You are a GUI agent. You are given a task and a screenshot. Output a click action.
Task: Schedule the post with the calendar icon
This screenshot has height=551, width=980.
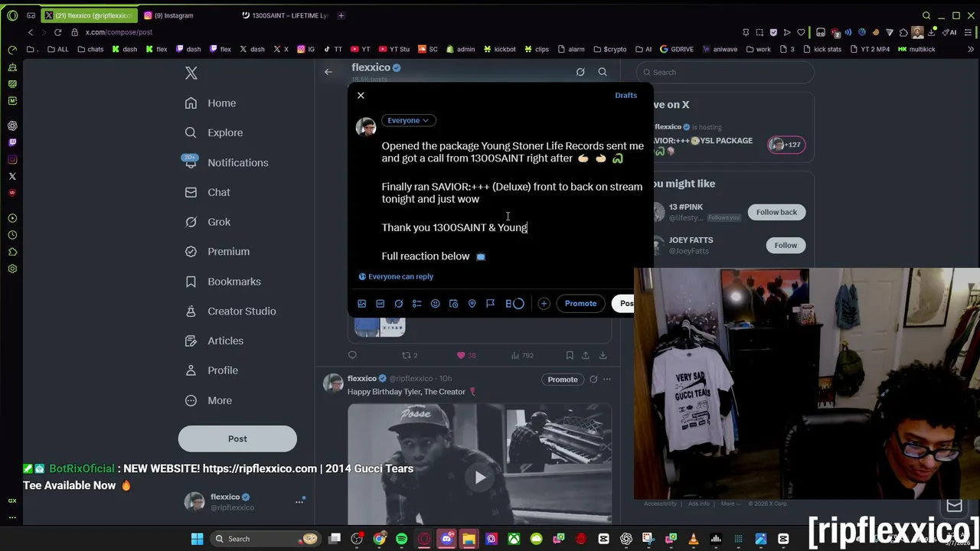454,304
